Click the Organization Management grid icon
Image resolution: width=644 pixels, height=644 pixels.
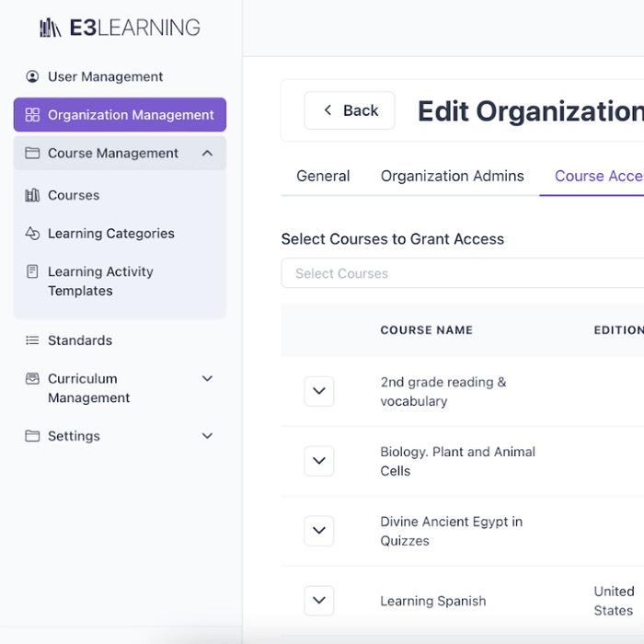coord(32,115)
